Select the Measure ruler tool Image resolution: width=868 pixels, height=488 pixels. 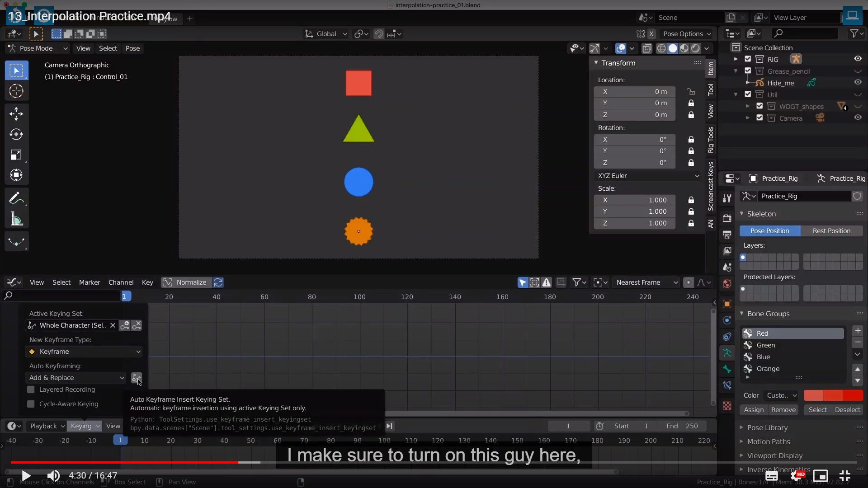point(16,220)
